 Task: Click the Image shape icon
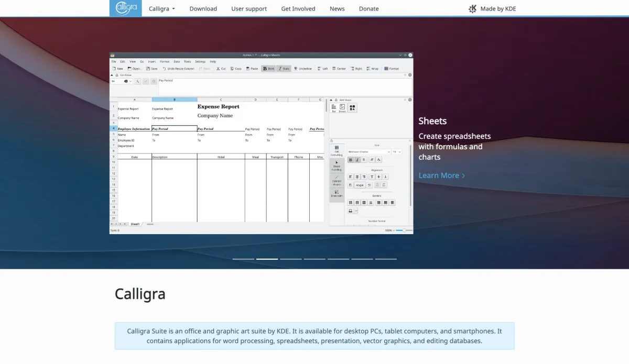(x=342, y=108)
